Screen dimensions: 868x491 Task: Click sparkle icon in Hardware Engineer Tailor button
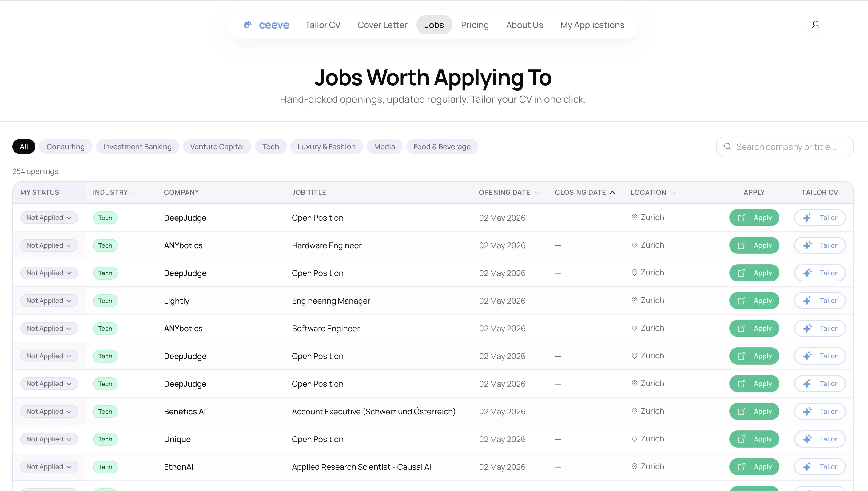[807, 245]
